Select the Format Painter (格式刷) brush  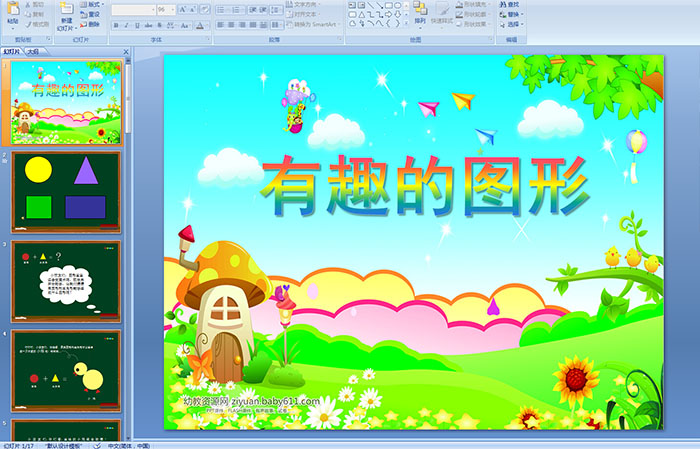click(x=29, y=24)
